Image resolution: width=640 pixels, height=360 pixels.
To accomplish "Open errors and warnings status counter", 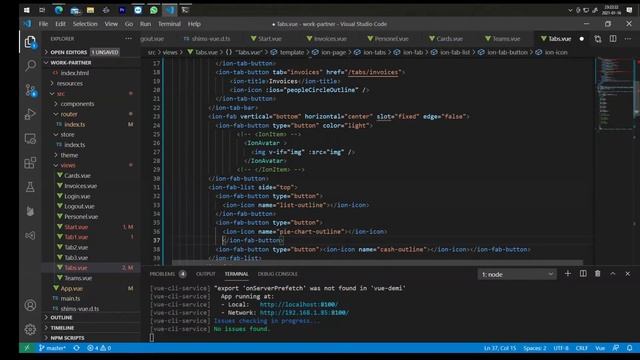I will click(x=99, y=348).
